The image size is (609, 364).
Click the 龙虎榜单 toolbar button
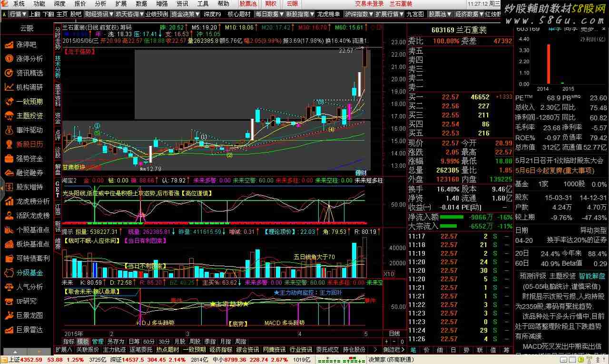[x=329, y=14]
